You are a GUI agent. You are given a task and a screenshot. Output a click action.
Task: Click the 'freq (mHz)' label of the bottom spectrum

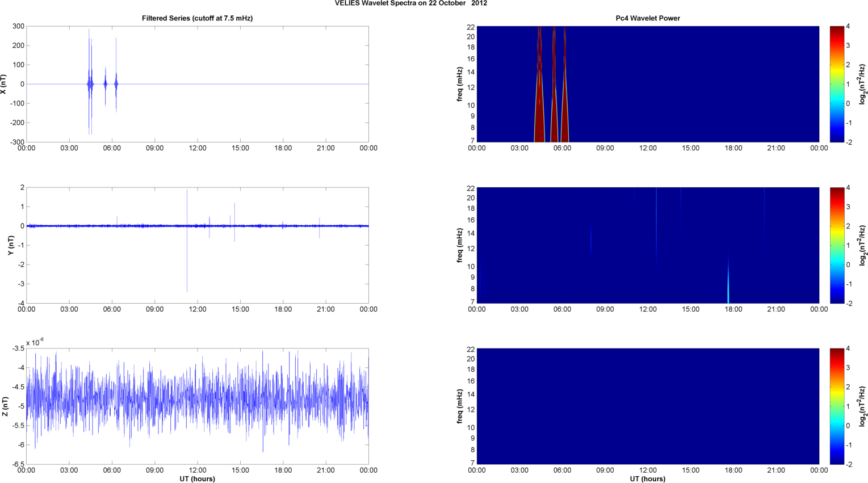click(459, 406)
